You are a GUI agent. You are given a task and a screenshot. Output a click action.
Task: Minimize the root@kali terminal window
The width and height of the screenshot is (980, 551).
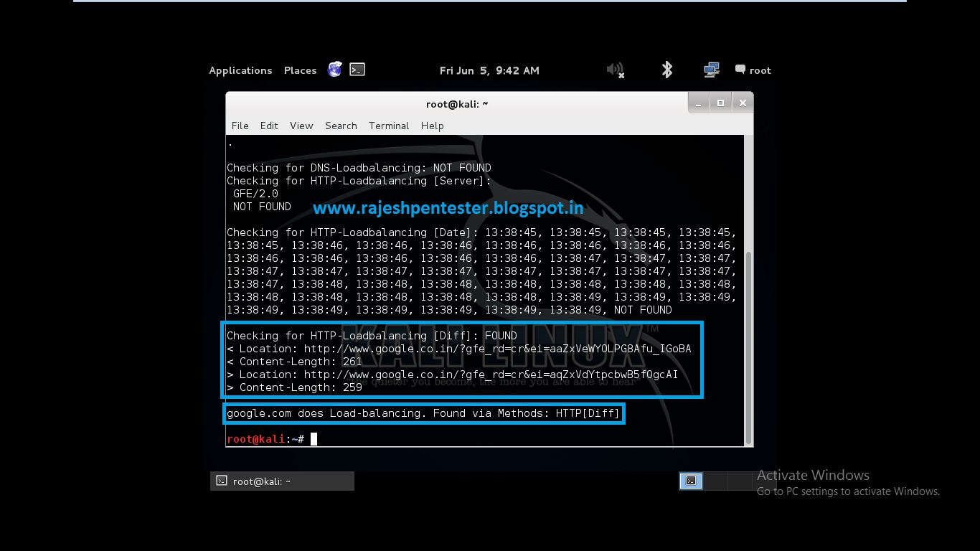[x=699, y=103]
